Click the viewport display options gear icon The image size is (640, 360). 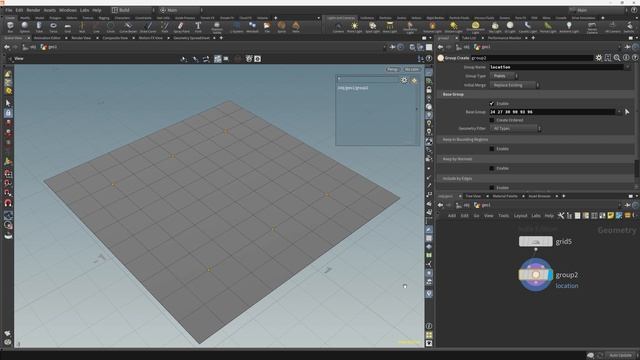click(x=404, y=80)
